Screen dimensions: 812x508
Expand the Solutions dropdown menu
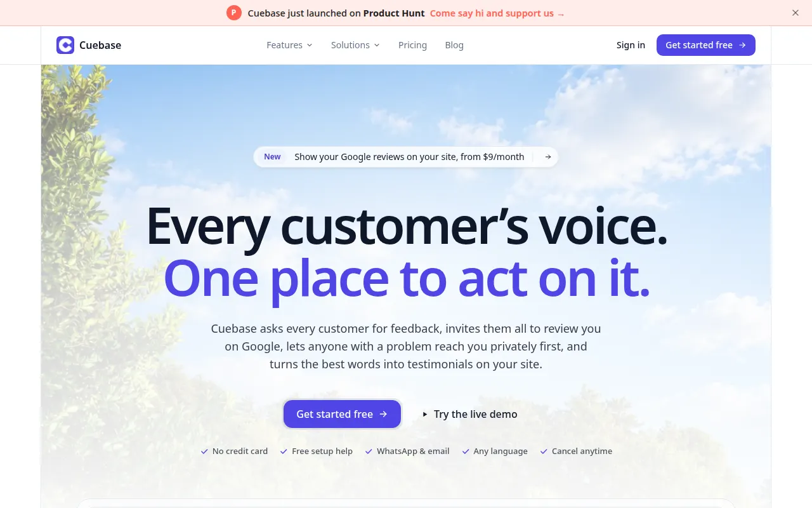point(355,45)
